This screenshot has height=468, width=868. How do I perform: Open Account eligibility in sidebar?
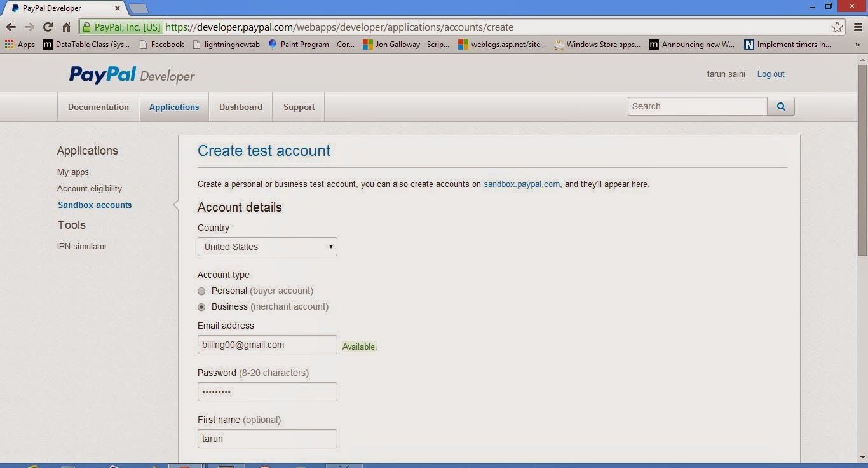coord(90,189)
